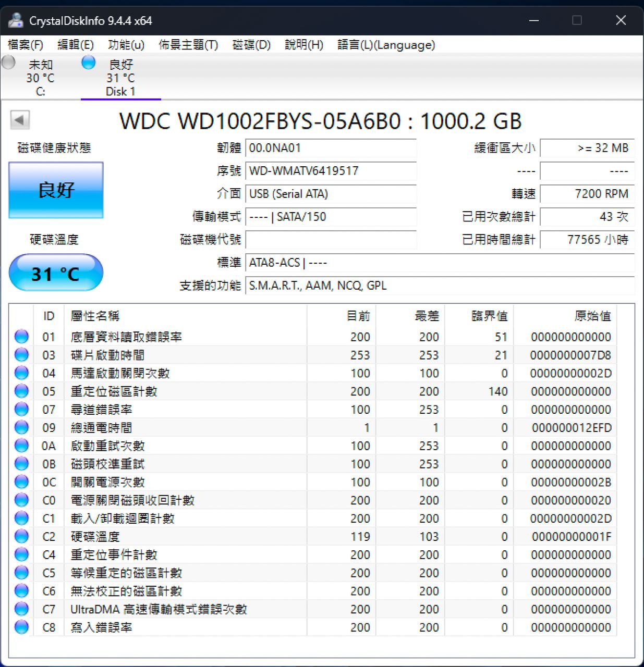Click the transfer mode field SATA/150
The width and height of the screenshot is (644, 667).
(331, 217)
